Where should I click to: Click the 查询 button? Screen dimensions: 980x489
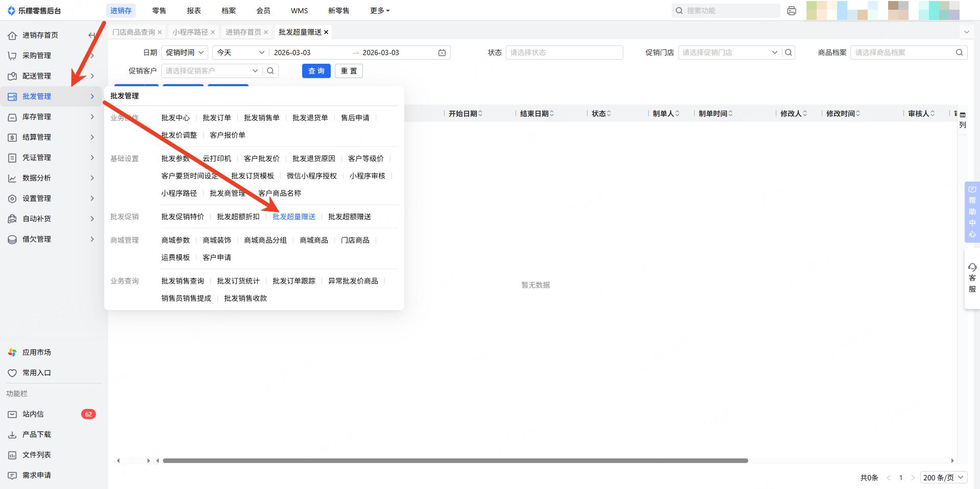click(316, 71)
